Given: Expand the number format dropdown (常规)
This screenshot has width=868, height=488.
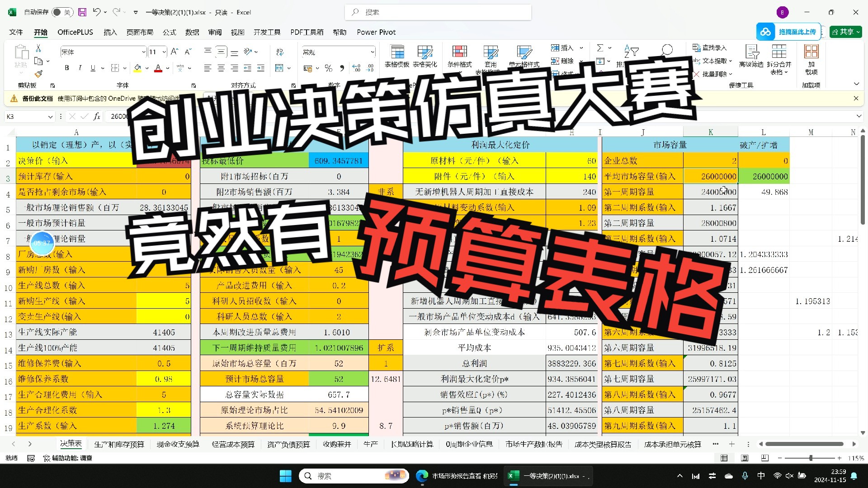Looking at the screenshot, I should click(x=373, y=52).
